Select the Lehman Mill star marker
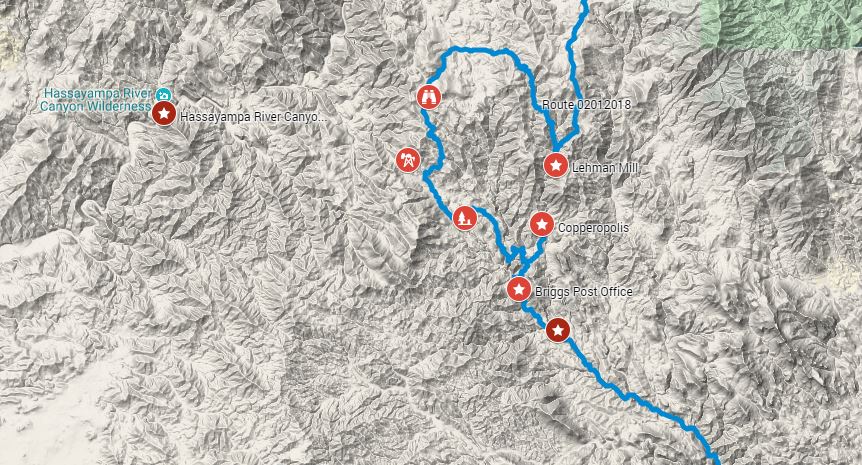The image size is (862, 465). (x=556, y=165)
